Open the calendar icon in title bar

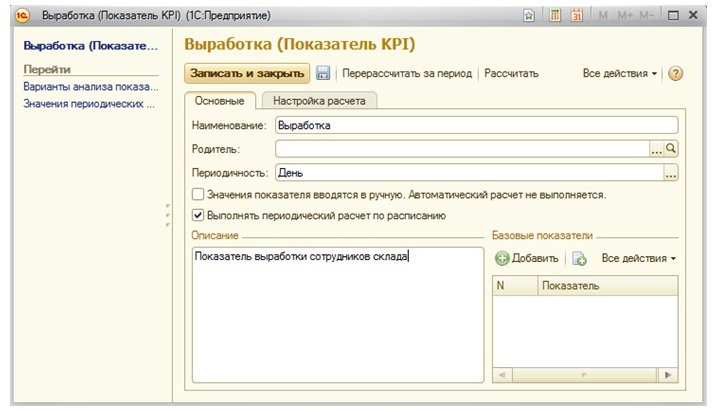(x=577, y=16)
